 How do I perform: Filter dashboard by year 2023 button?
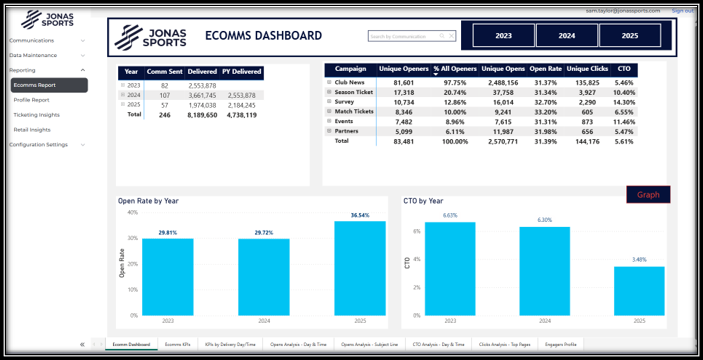[503, 36]
